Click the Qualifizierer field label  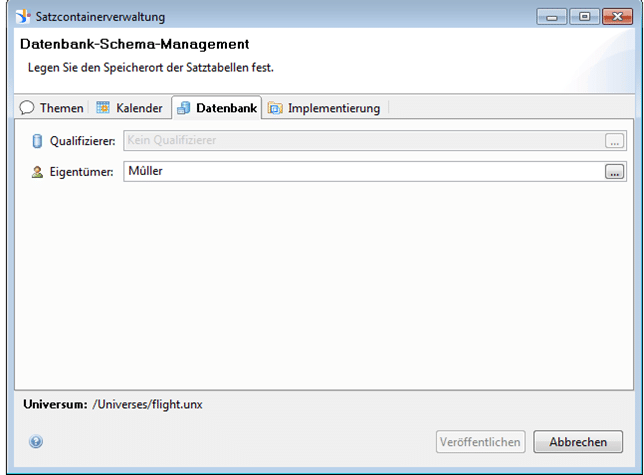[83, 141]
